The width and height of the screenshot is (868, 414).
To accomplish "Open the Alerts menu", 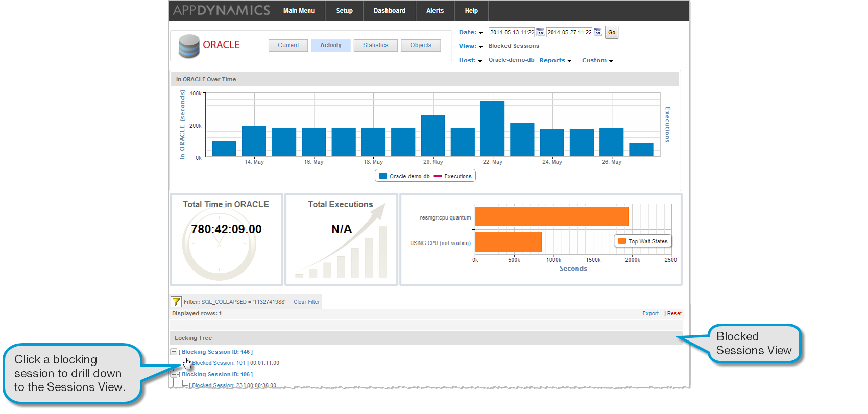I will tap(435, 11).
